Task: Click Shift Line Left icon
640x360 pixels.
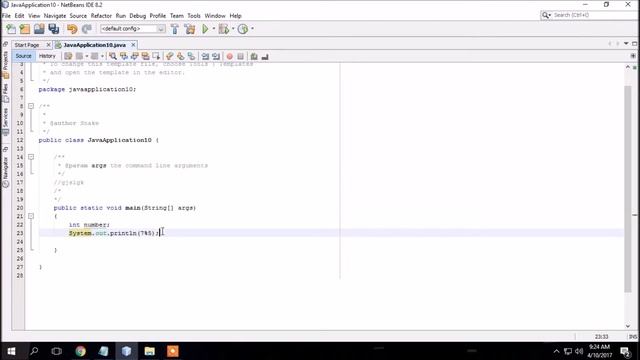Action: tap(205, 56)
